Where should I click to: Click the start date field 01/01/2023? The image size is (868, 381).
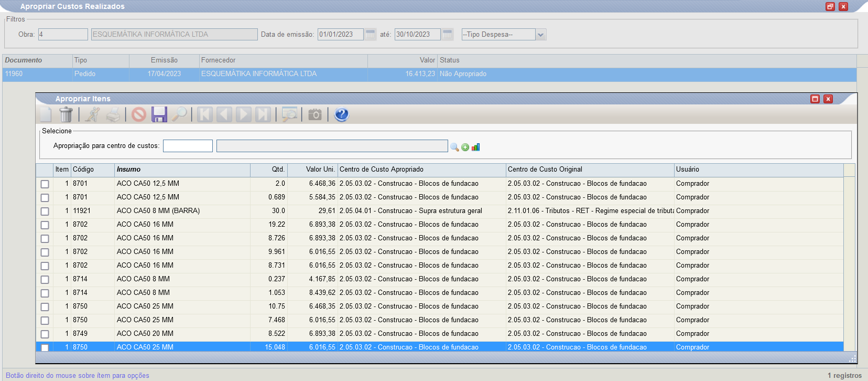tap(341, 35)
